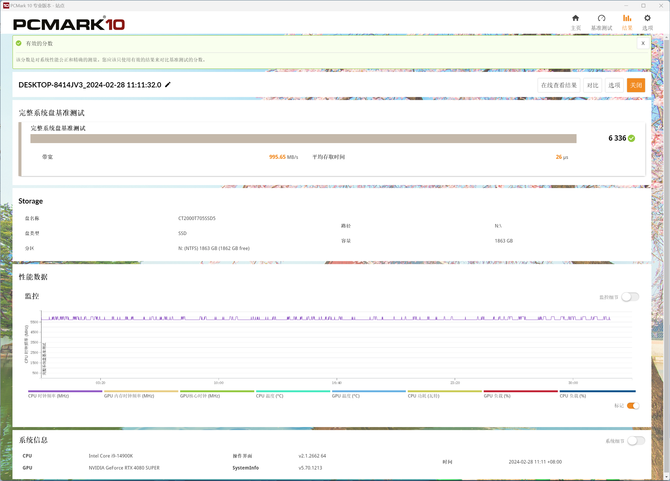Click the orange 关闭 close button
670x481 pixels.
pyautogui.click(x=636, y=85)
